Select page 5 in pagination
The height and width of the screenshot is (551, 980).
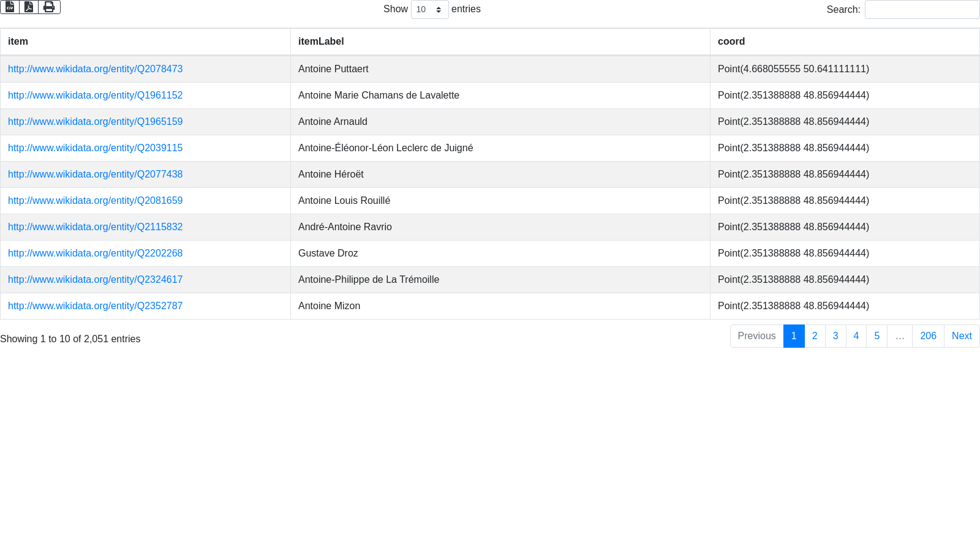(877, 336)
